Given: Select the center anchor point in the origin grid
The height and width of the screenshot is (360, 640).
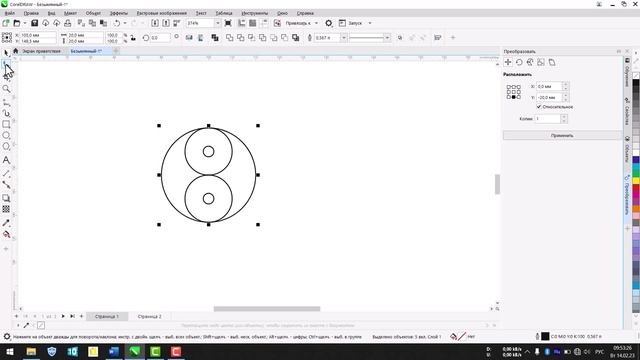Looking at the screenshot, I should click(x=513, y=92).
